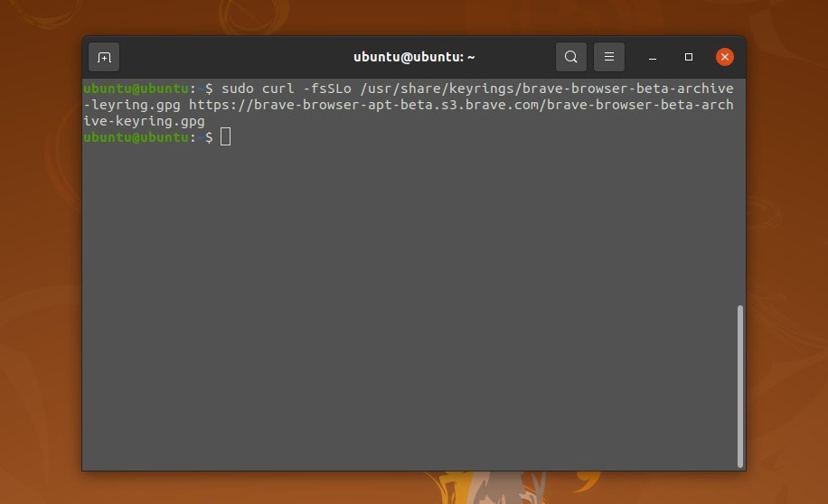This screenshot has width=828, height=504.
Task: Click the empty terminal area below prompt
Action: pyautogui.click(x=409, y=306)
